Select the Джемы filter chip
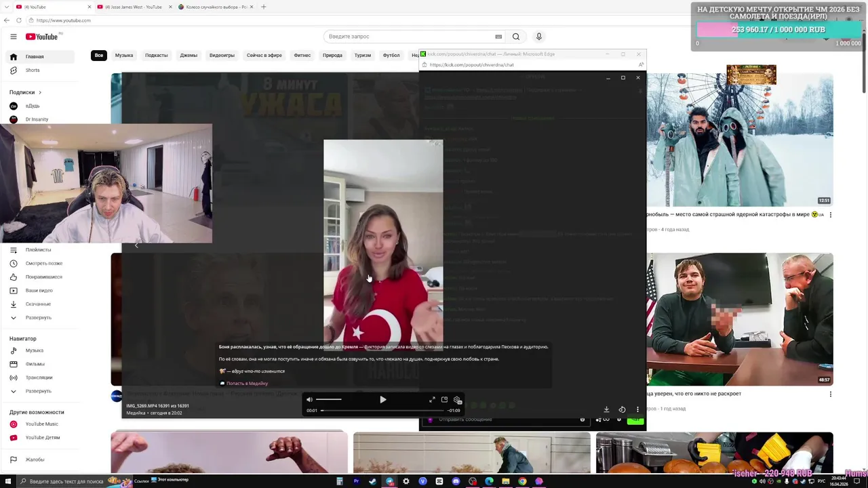Viewport: 868px width, 488px height. (x=189, y=56)
